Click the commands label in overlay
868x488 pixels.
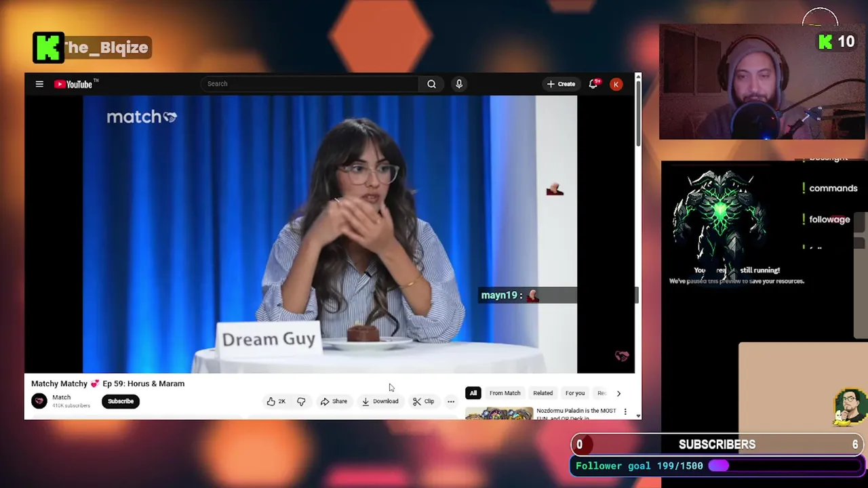point(833,188)
